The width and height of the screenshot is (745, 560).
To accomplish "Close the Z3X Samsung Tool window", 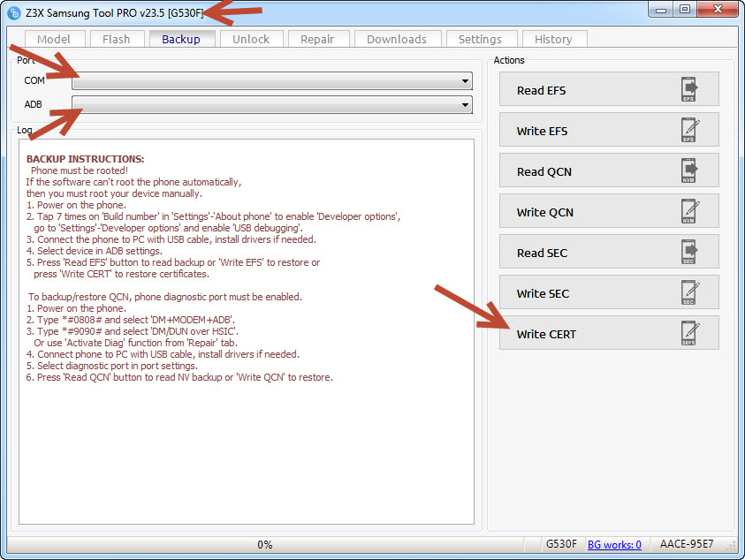I will point(718,10).
